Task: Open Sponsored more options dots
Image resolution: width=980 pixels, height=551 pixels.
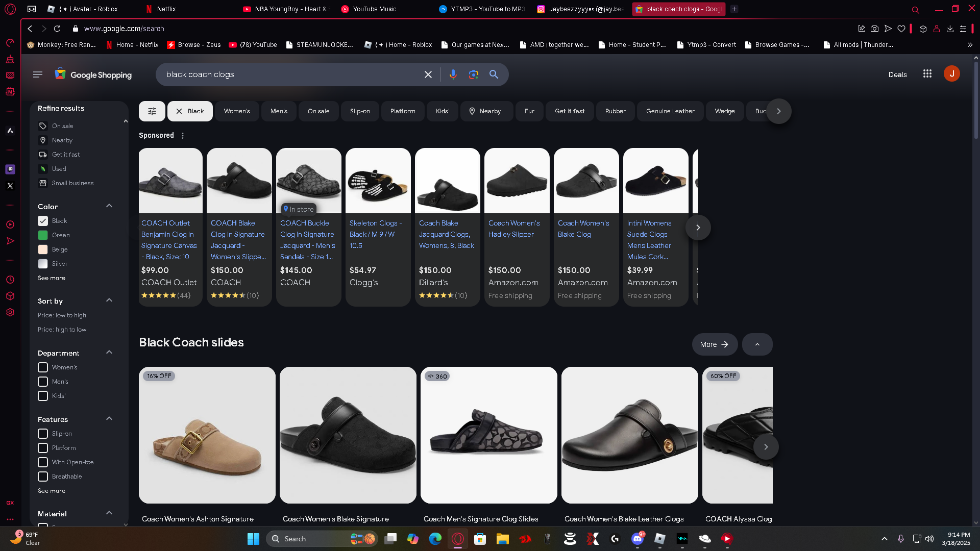Action: click(183, 136)
